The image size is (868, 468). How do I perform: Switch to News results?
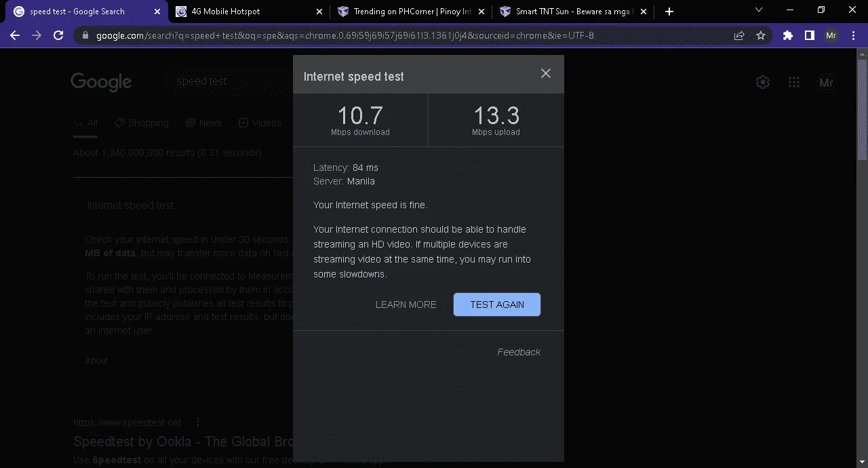(x=203, y=123)
